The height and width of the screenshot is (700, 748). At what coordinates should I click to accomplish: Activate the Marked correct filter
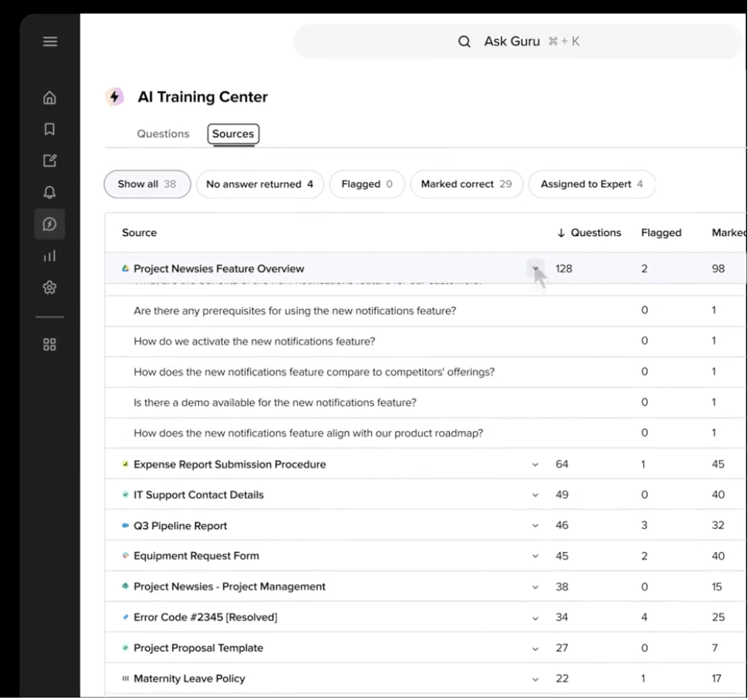click(x=466, y=184)
